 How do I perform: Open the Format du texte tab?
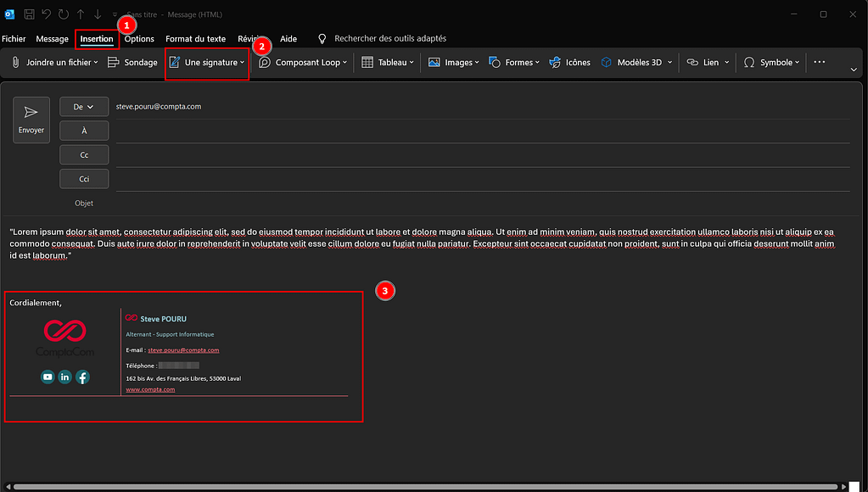[x=195, y=39]
